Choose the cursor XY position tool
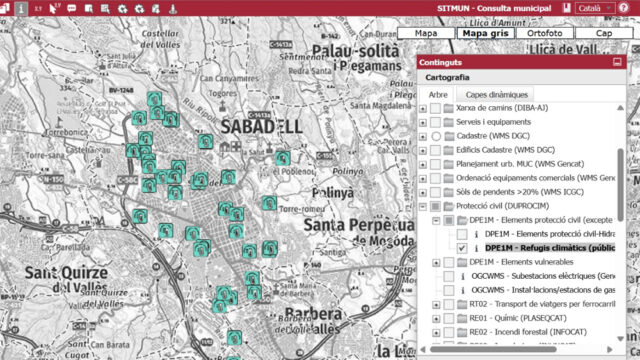This screenshot has height=360, width=640. click(54, 8)
